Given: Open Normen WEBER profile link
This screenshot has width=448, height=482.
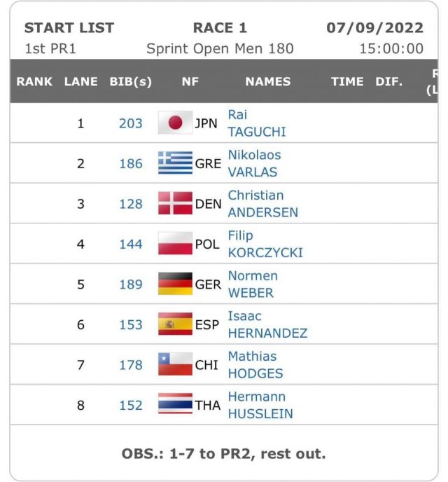Looking at the screenshot, I should [253, 284].
